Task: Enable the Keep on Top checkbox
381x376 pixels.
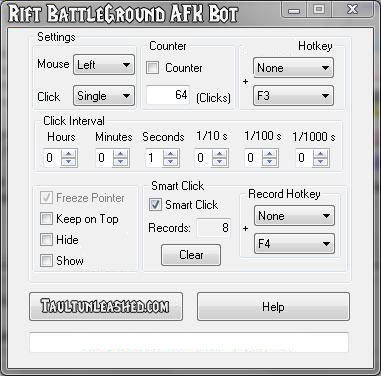Action: [46, 219]
